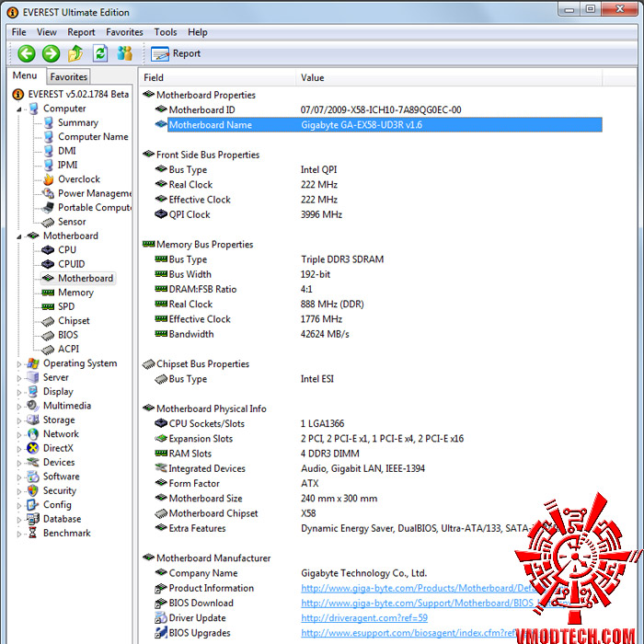Switch to the Favorites tab

click(x=69, y=76)
